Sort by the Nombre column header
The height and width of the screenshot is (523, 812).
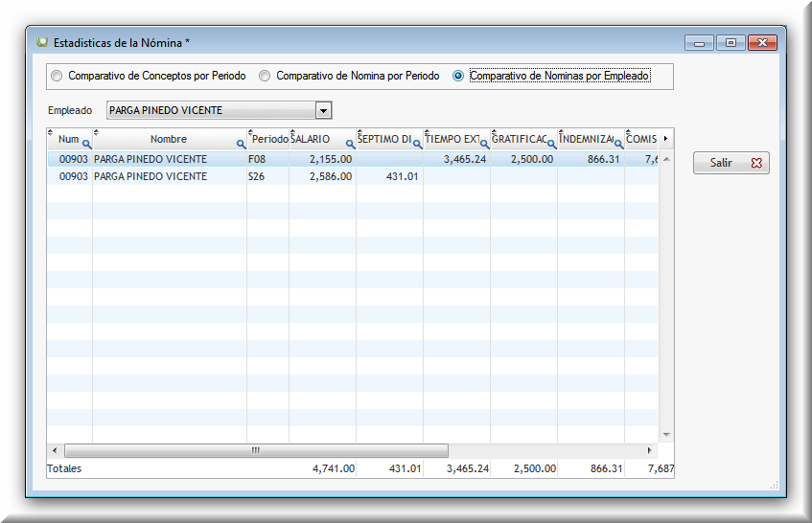(x=169, y=139)
